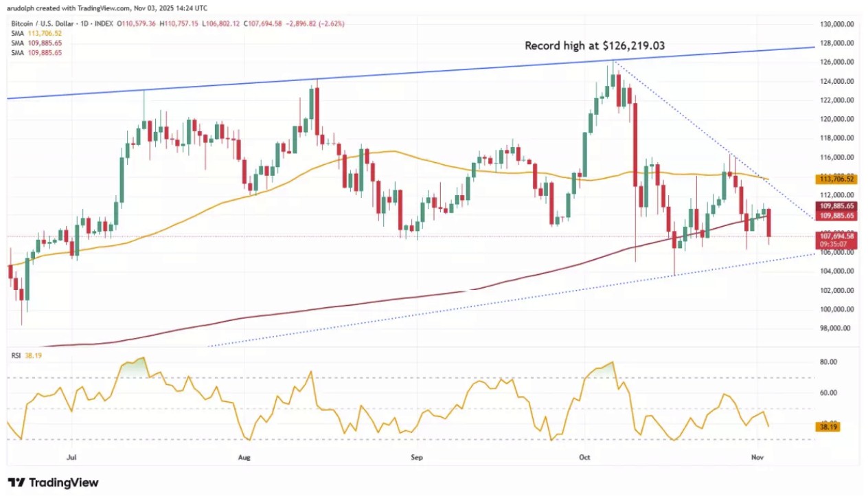Click the 130,000.00 price scale label
The image size is (868, 503).
tap(835, 24)
